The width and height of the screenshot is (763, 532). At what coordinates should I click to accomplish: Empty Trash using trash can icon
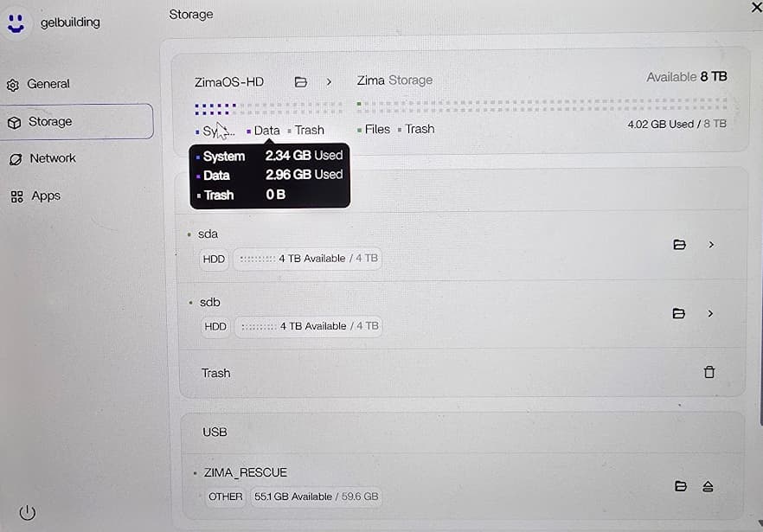click(x=709, y=372)
